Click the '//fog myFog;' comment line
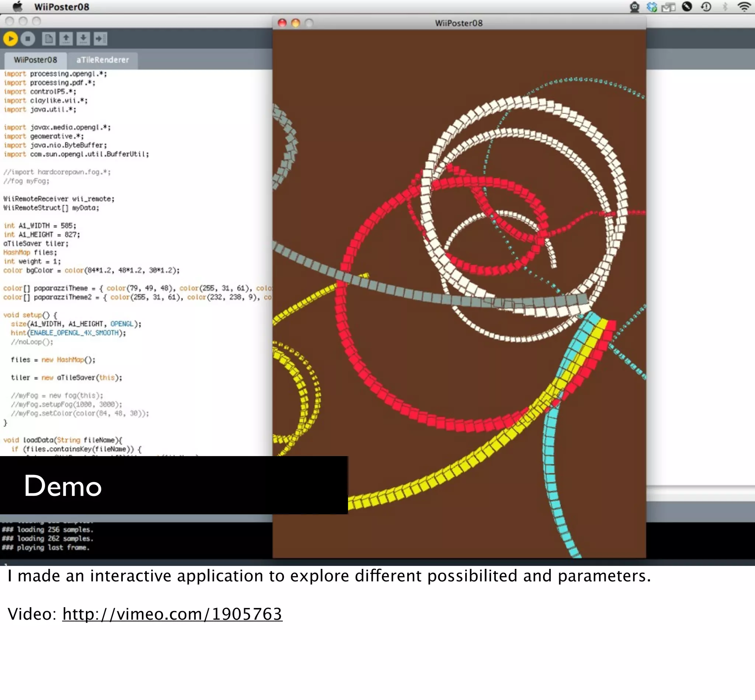This screenshot has width=755, height=700. pyautogui.click(x=26, y=181)
